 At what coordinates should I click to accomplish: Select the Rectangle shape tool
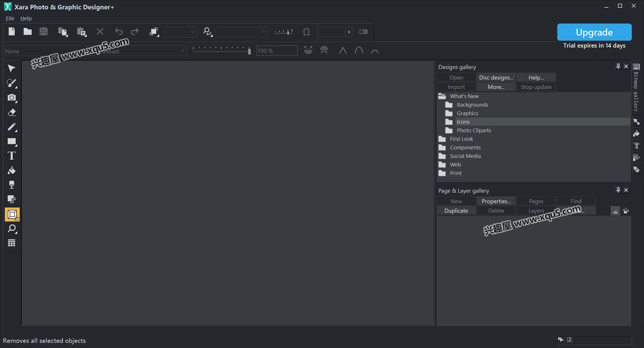(12, 142)
